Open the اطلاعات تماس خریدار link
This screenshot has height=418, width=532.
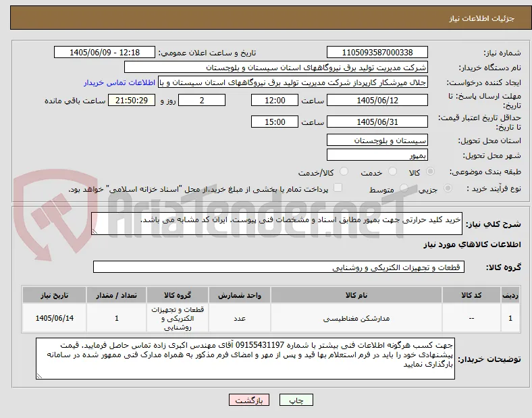119,82
